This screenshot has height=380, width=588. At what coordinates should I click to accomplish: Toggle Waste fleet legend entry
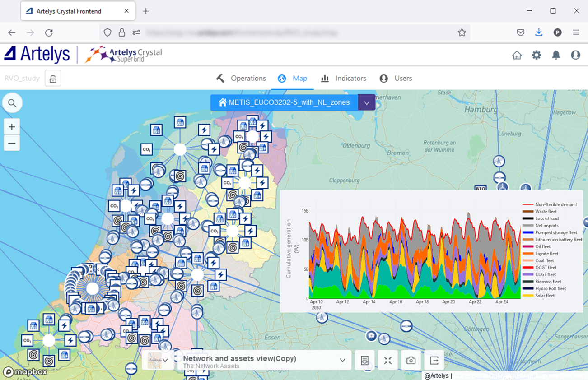tap(540, 212)
